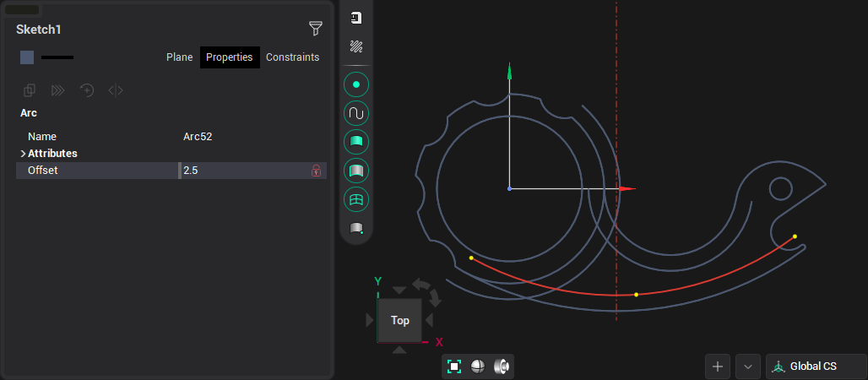The image size is (868, 380).
Task: Click the fit-to-view icon
Action: (454, 366)
